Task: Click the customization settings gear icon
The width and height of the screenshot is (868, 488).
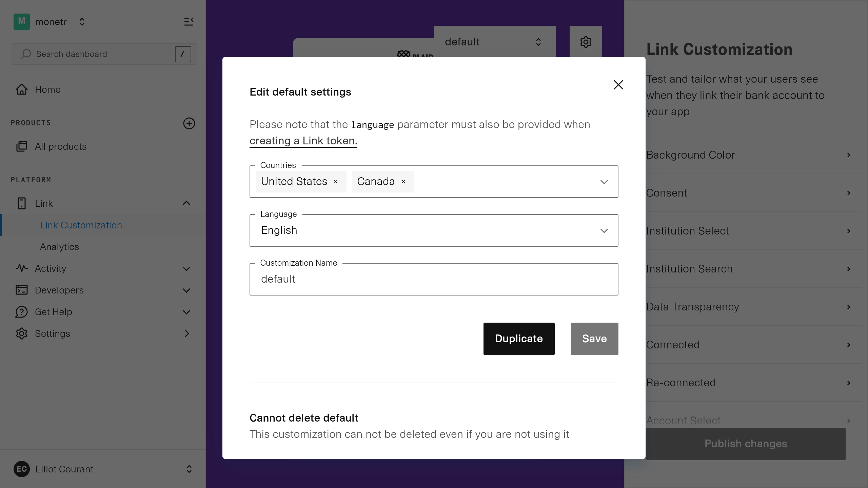Action: (x=586, y=42)
